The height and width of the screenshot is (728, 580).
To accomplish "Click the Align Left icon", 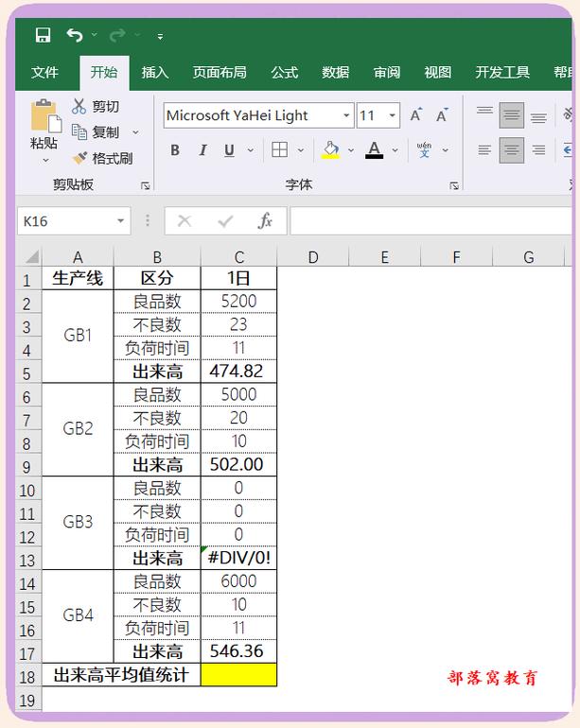I will click(x=484, y=149).
